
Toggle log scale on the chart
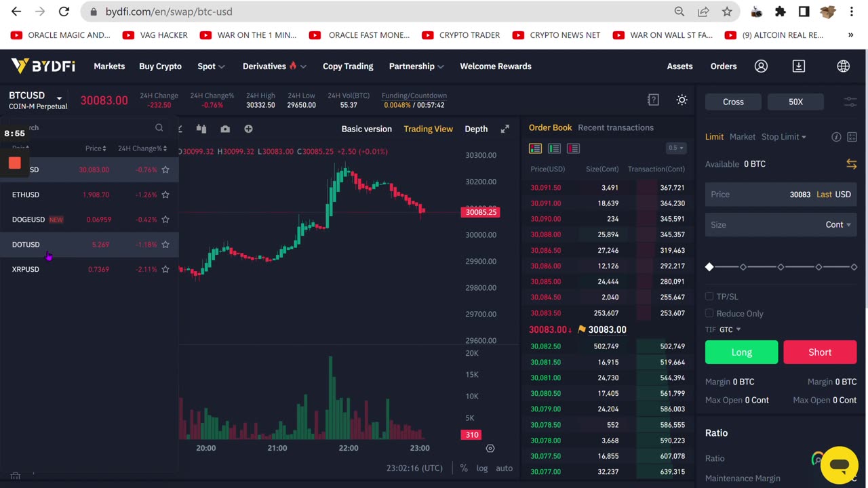481,468
